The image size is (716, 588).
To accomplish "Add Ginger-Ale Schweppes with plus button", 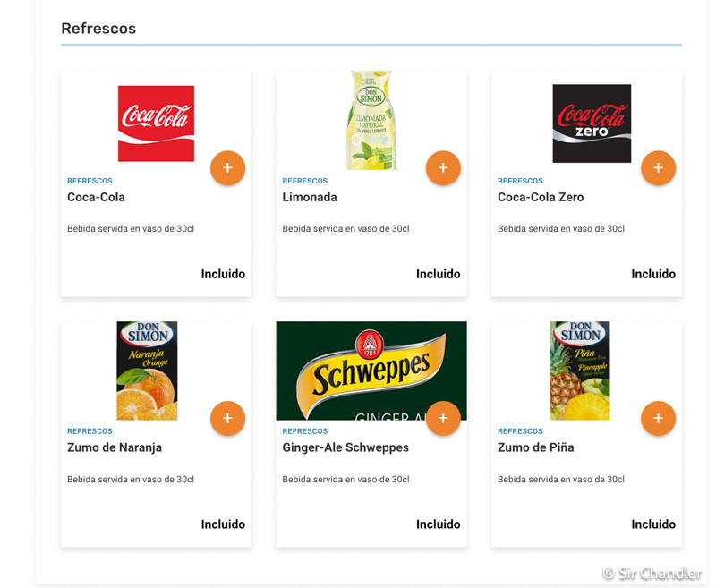I will pos(443,418).
